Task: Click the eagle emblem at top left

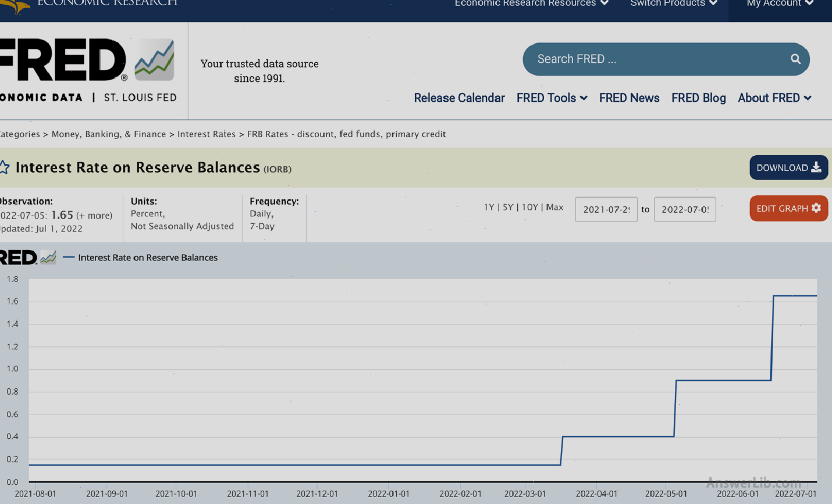Action: tap(16, 6)
